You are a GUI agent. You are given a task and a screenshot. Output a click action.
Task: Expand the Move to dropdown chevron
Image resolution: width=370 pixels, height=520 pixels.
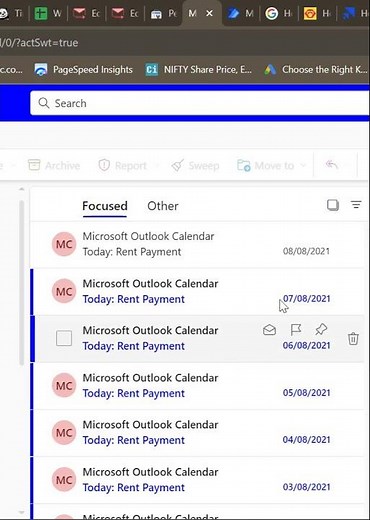pos(303,165)
